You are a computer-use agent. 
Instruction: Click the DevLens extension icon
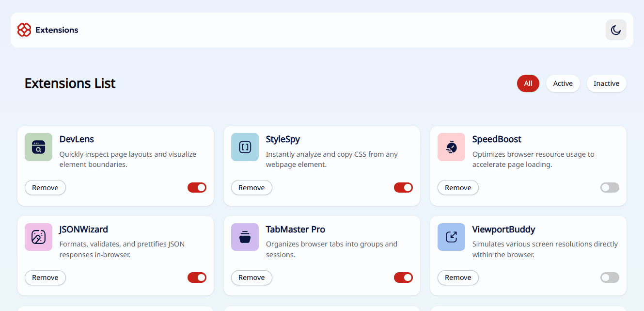(38, 147)
